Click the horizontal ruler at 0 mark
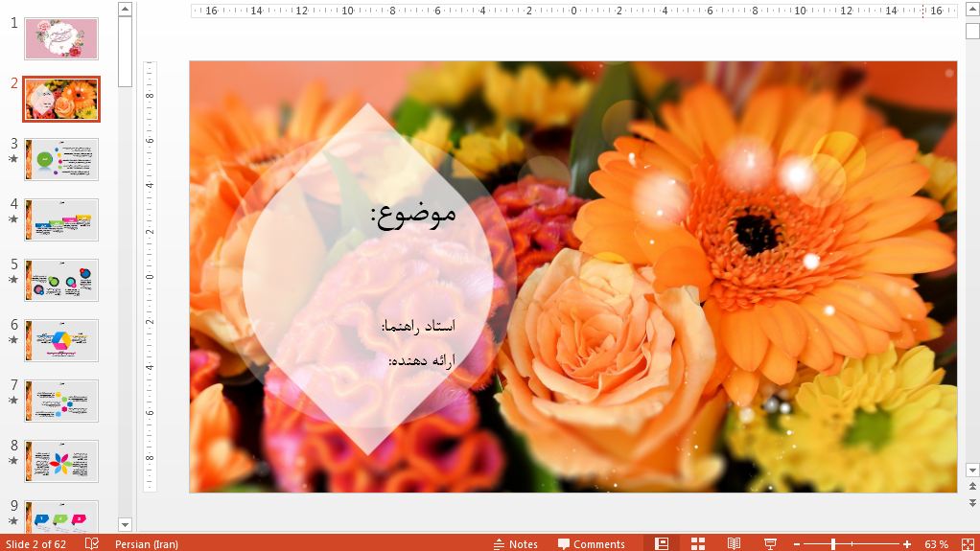The height and width of the screenshot is (551, 980). click(573, 11)
